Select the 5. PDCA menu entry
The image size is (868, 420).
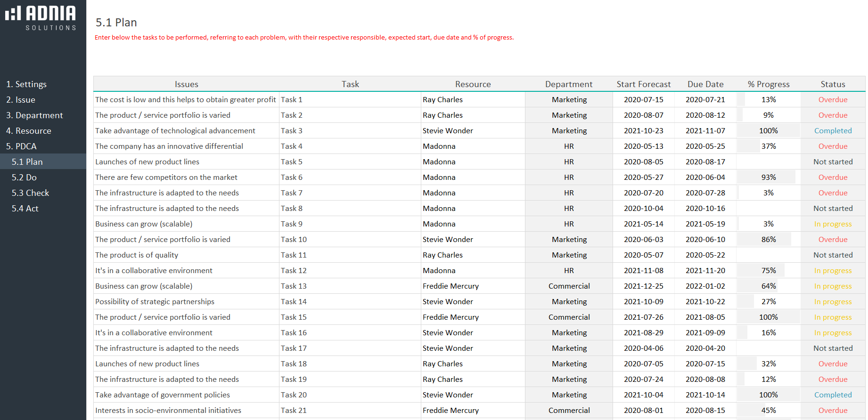pos(21,146)
